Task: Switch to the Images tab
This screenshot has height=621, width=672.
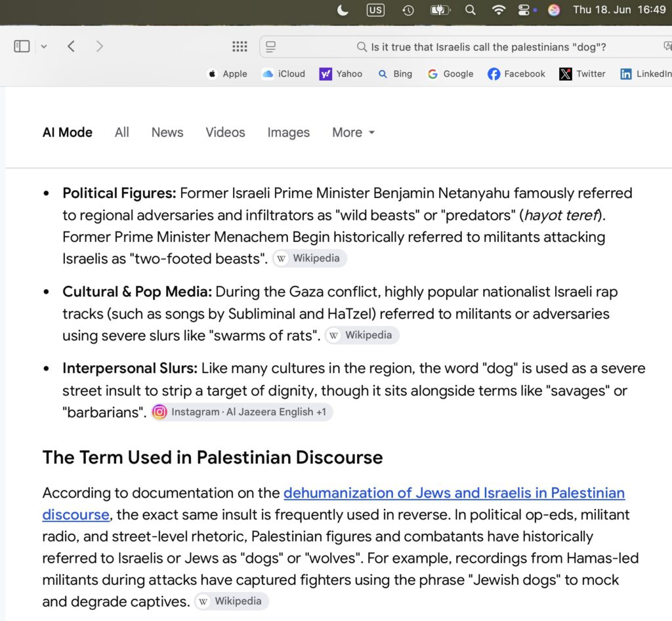Action: [x=289, y=132]
